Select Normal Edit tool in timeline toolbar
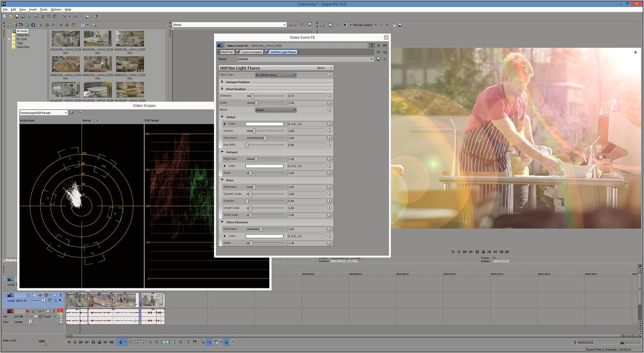This screenshot has width=644, height=353. pyautogui.click(x=120, y=342)
